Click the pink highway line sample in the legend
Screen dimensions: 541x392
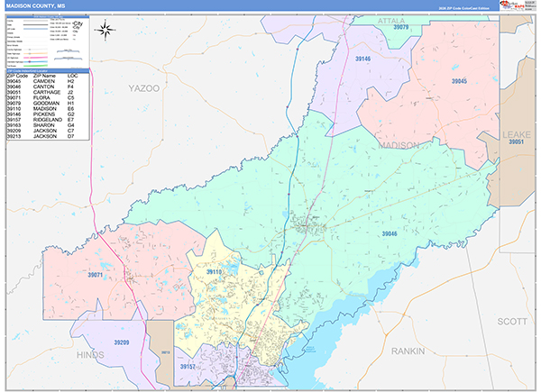(36, 58)
